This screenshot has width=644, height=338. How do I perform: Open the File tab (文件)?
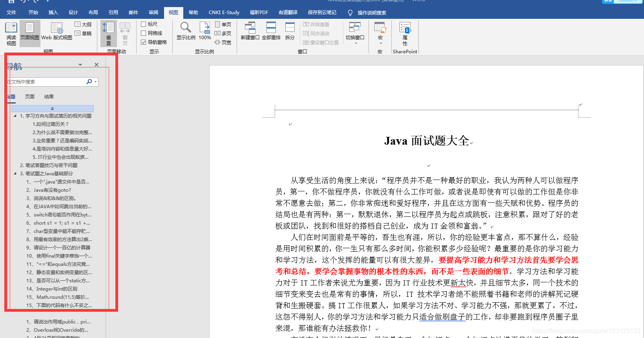(x=11, y=13)
